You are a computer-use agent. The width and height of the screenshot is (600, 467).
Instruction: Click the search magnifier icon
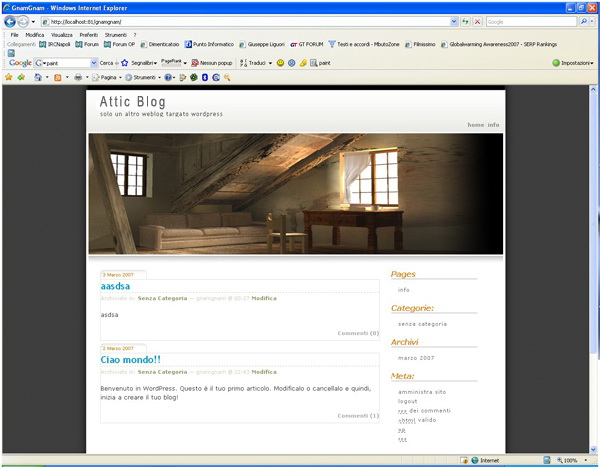point(585,21)
